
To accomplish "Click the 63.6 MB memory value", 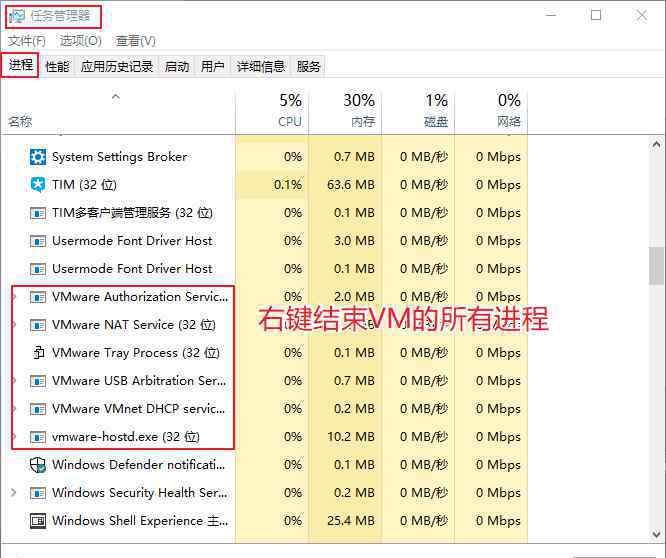I will tap(351, 185).
